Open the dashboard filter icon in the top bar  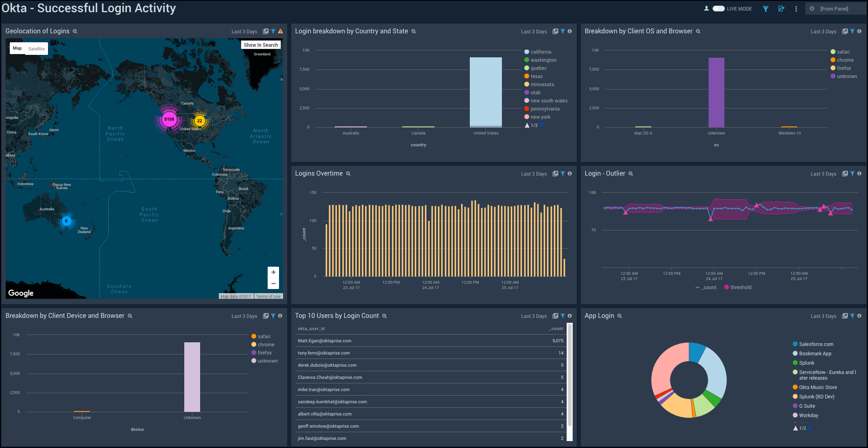pos(765,8)
